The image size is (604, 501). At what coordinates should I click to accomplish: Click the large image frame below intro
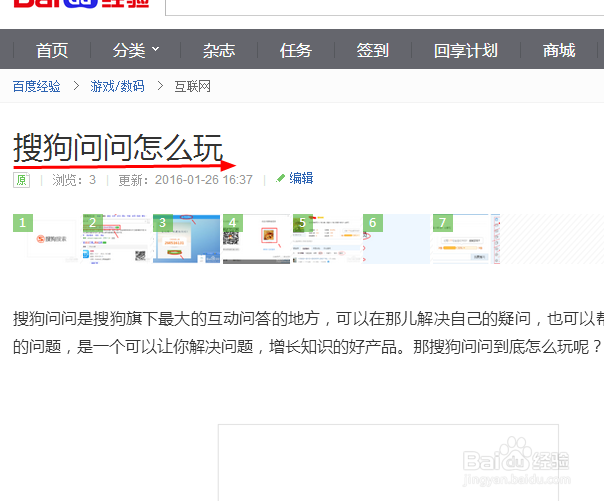[388, 462]
